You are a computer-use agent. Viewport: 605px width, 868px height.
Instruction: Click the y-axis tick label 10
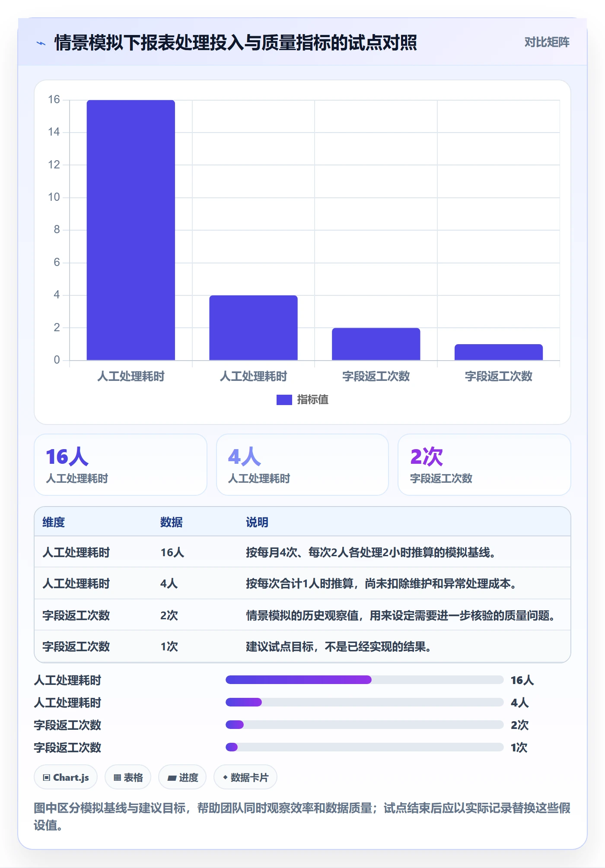[x=54, y=197]
